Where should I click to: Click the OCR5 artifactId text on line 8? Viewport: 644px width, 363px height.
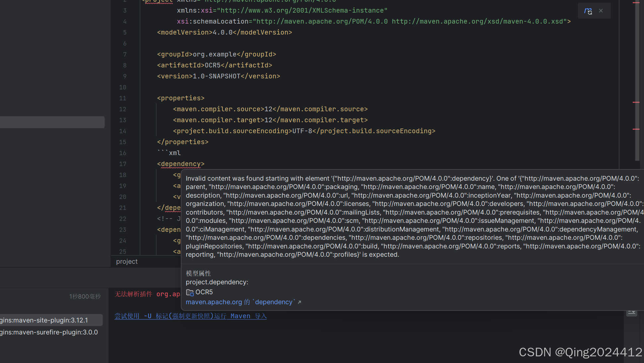(213, 65)
